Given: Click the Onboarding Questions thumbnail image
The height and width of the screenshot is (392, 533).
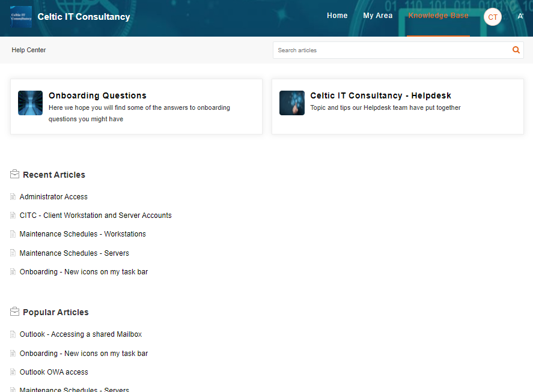Looking at the screenshot, I should 30,103.
